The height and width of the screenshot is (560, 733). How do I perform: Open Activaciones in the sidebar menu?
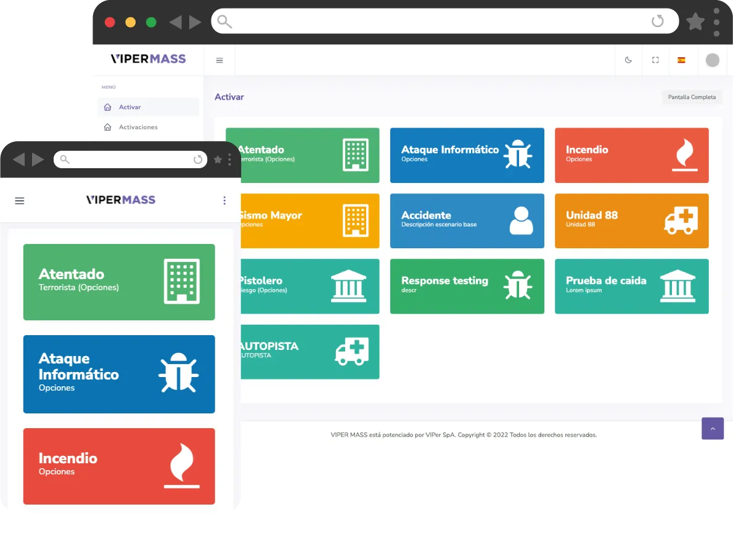click(x=138, y=127)
